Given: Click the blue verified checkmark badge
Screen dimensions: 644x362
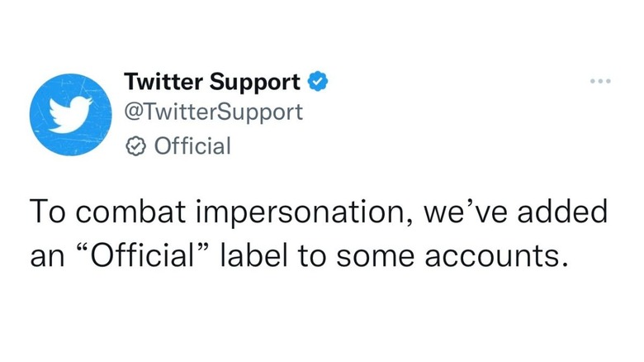Looking at the screenshot, I should (317, 82).
